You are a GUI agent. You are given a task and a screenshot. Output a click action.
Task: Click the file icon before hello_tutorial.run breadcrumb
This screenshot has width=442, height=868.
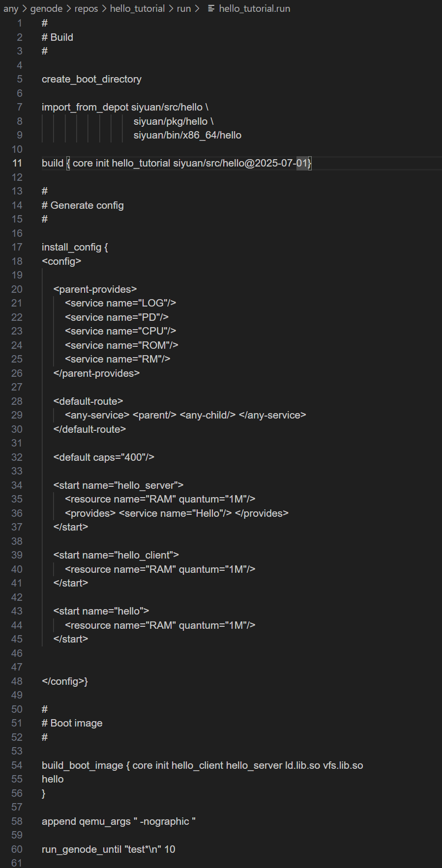pos(211,8)
